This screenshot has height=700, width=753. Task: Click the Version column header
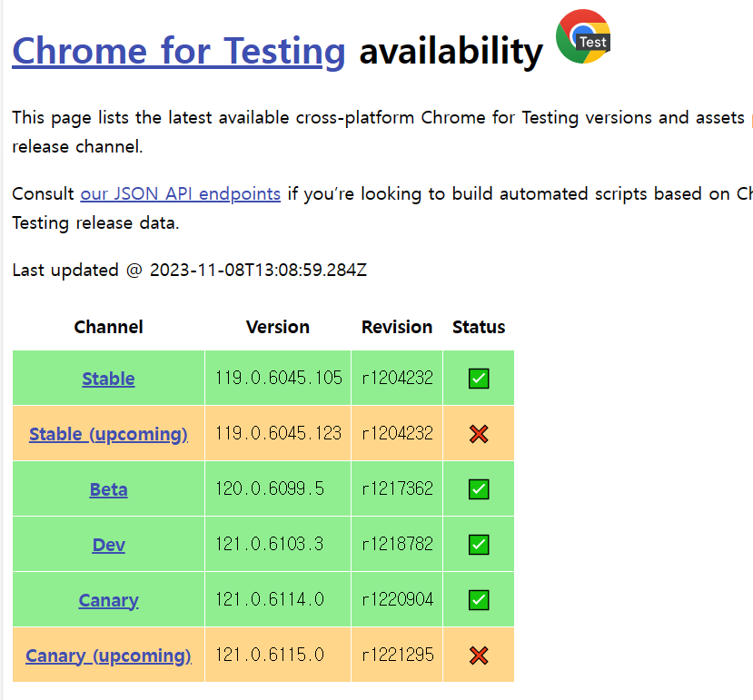tap(278, 327)
